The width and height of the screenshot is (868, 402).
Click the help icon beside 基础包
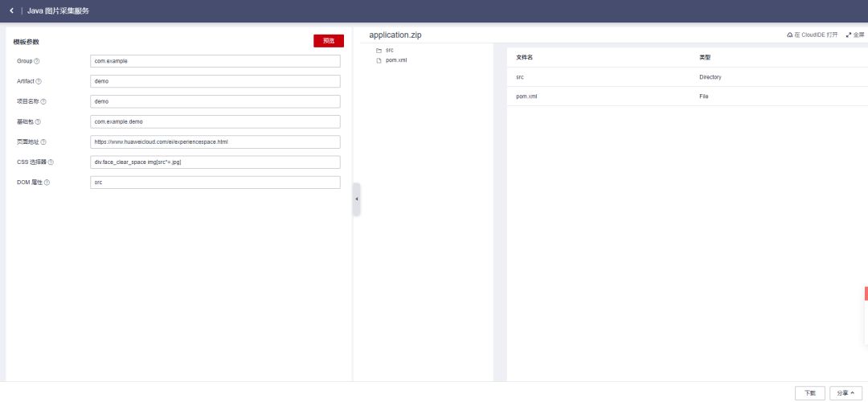pos(38,122)
